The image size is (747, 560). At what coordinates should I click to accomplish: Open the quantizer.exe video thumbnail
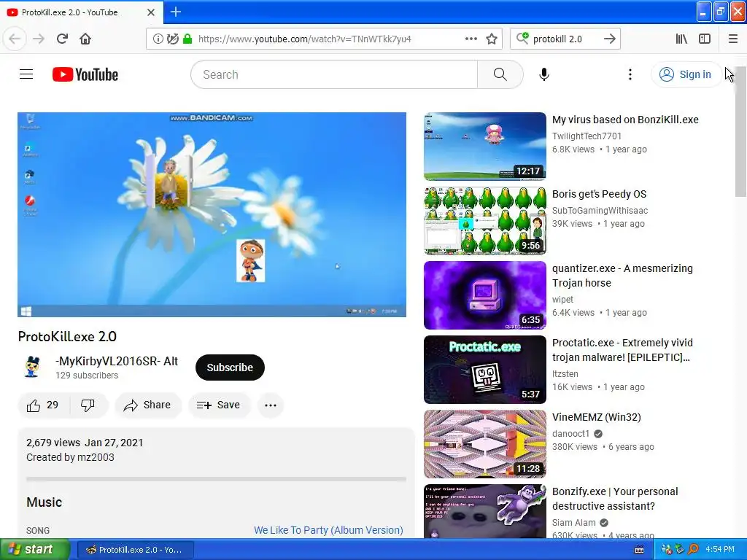[x=485, y=295]
